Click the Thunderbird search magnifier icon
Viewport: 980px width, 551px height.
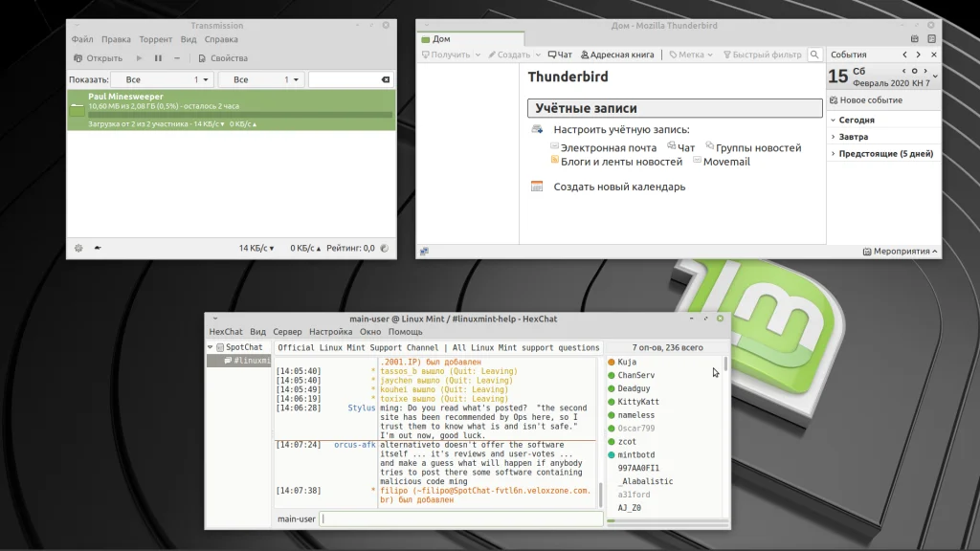point(814,55)
